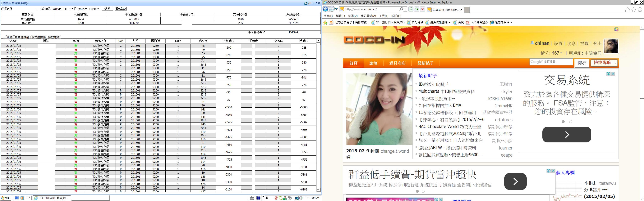Go back in Internet Explorer
This screenshot has height=201, width=644.
(325, 9)
